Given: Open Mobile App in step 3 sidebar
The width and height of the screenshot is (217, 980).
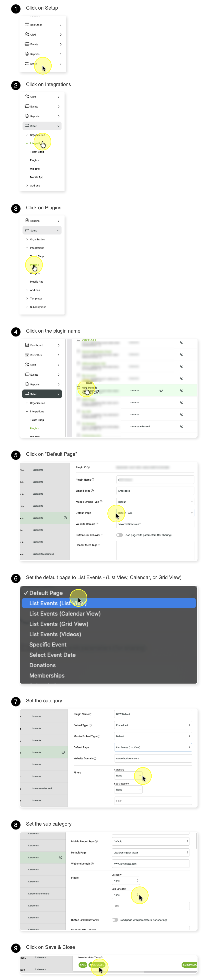Looking at the screenshot, I should click(x=37, y=282).
